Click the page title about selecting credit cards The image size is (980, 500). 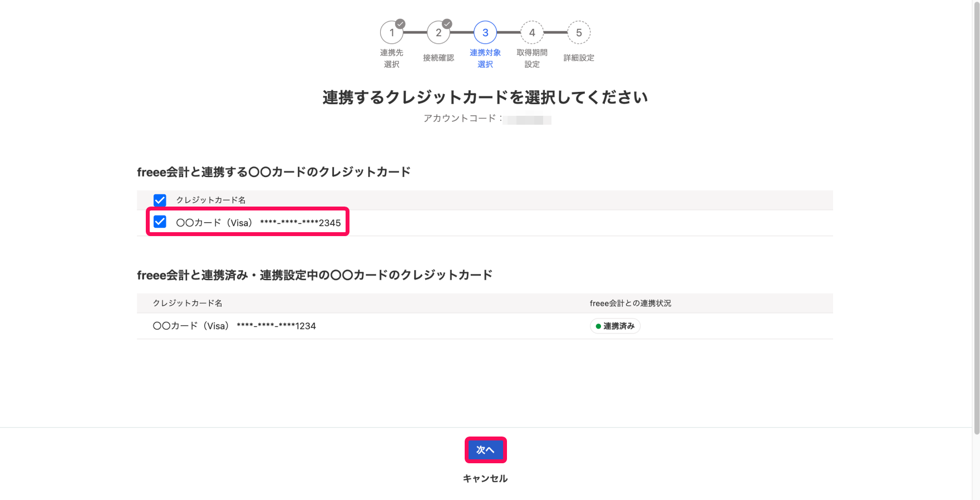pos(485,96)
